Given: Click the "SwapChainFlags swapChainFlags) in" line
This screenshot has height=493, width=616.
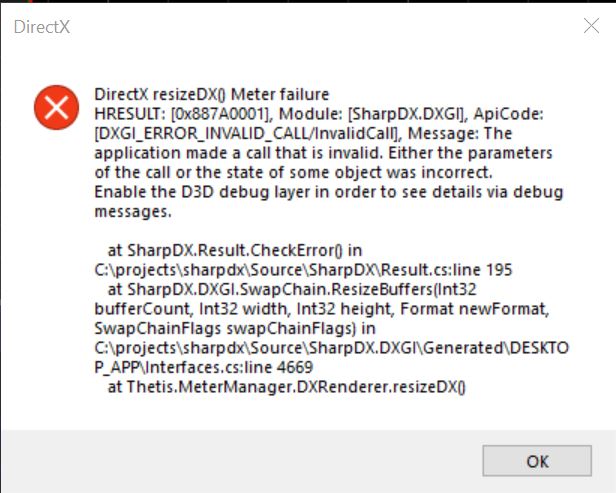Looking at the screenshot, I should click(x=235, y=328).
